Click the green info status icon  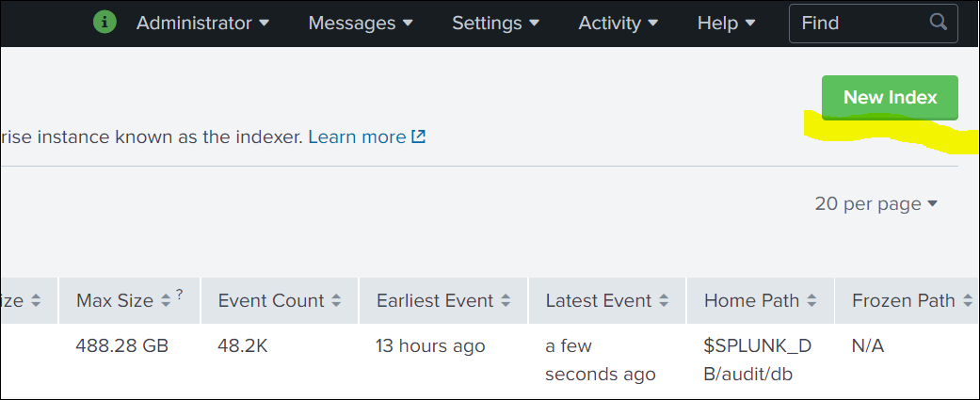105,23
